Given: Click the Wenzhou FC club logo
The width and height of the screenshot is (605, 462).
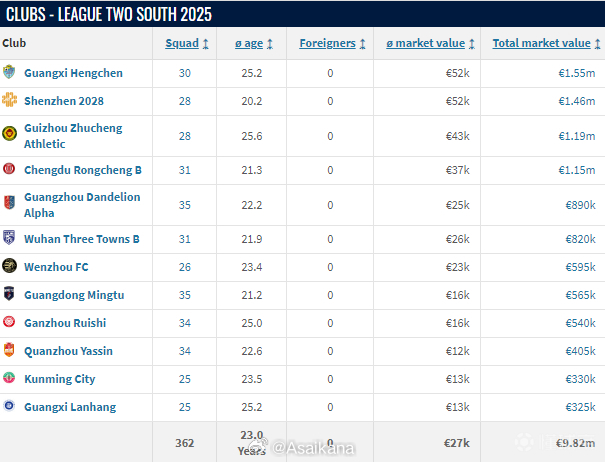Looking at the screenshot, I should coord(10,267).
